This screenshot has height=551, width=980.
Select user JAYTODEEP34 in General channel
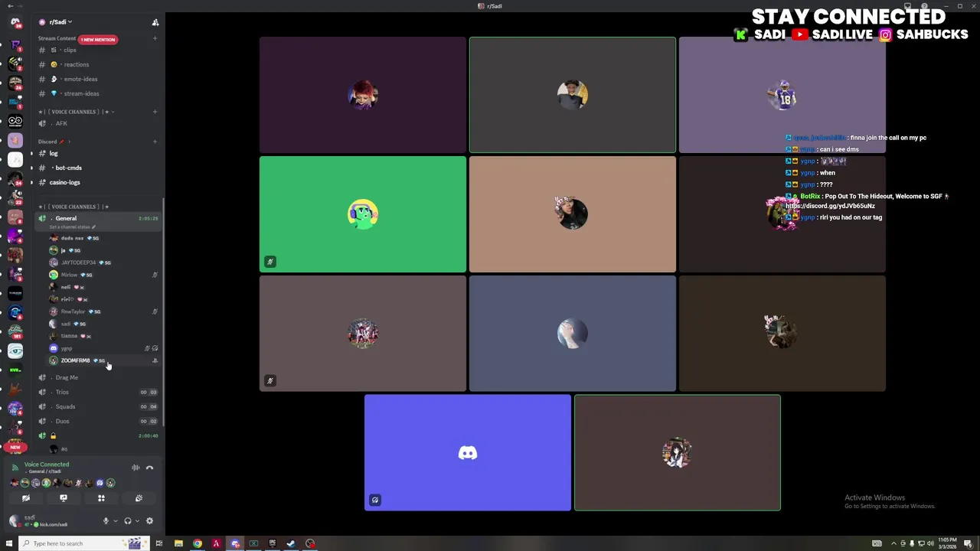tap(103, 262)
